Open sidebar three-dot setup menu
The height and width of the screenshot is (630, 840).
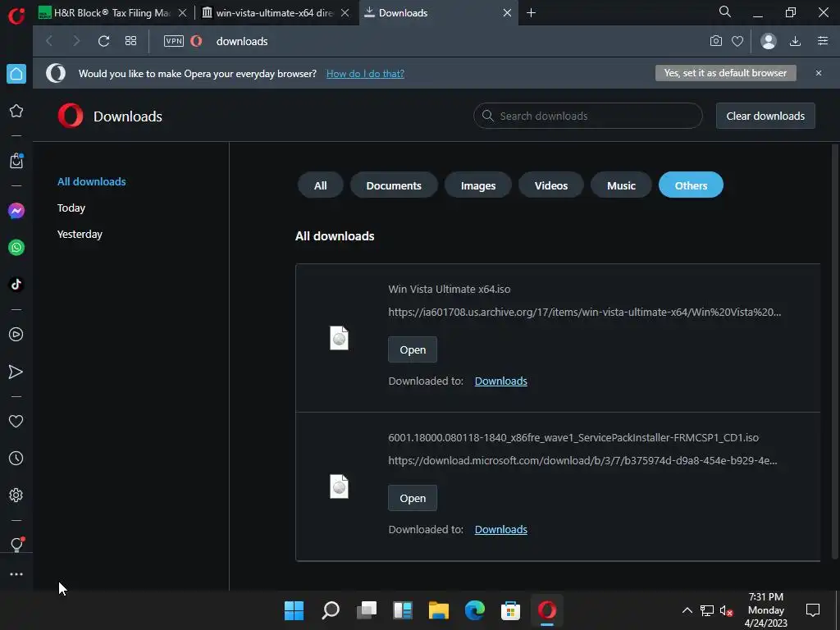tap(16, 574)
